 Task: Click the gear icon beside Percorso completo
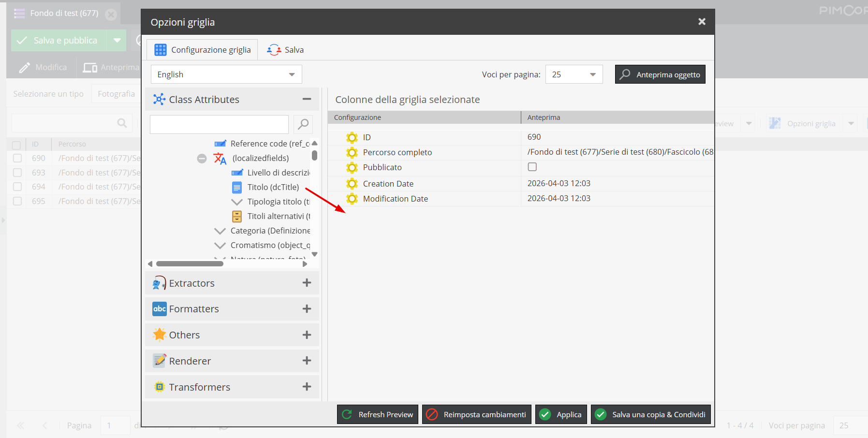click(x=352, y=153)
